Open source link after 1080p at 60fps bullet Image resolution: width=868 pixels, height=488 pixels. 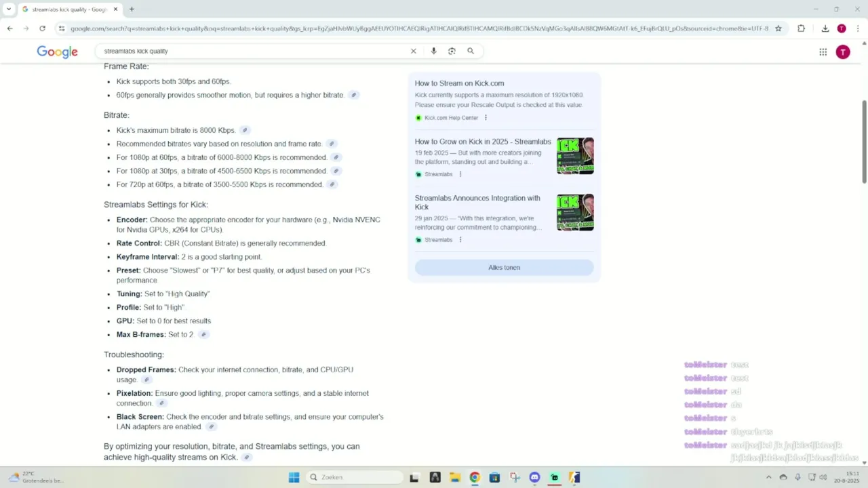[x=336, y=157]
